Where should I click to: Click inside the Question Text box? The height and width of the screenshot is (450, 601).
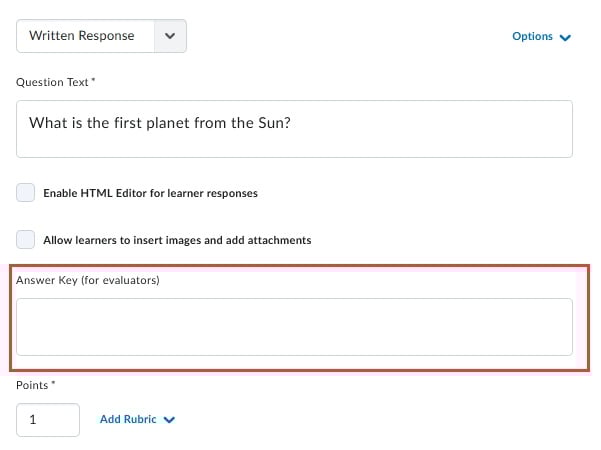click(294, 128)
